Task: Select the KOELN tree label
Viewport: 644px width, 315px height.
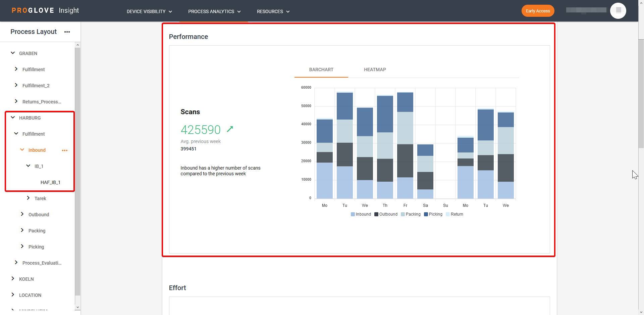Action: click(x=26, y=279)
